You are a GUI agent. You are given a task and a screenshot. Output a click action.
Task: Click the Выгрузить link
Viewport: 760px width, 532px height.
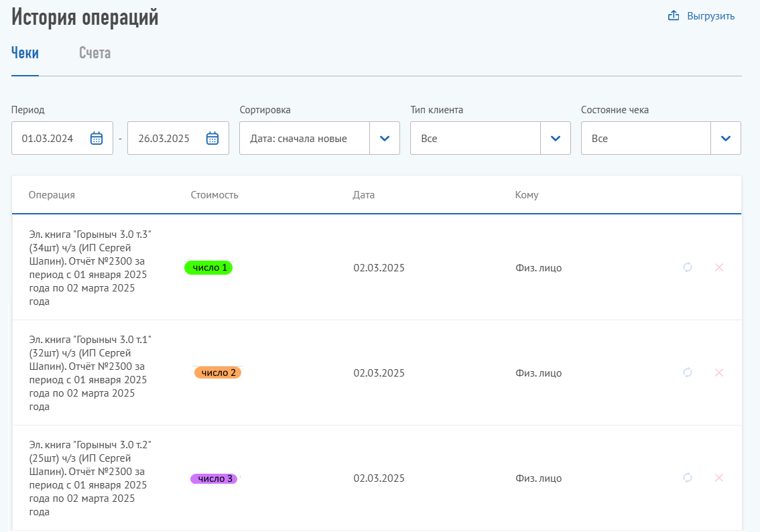(710, 16)
